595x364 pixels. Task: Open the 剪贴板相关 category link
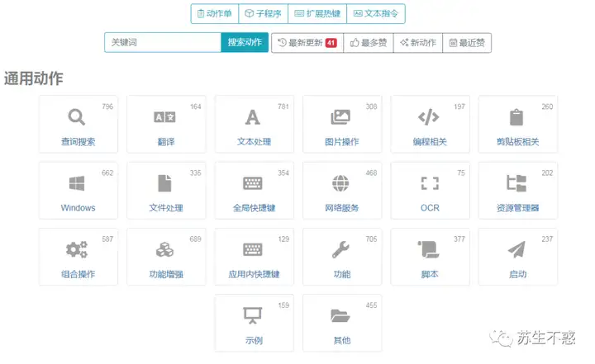tap(518, 142)
